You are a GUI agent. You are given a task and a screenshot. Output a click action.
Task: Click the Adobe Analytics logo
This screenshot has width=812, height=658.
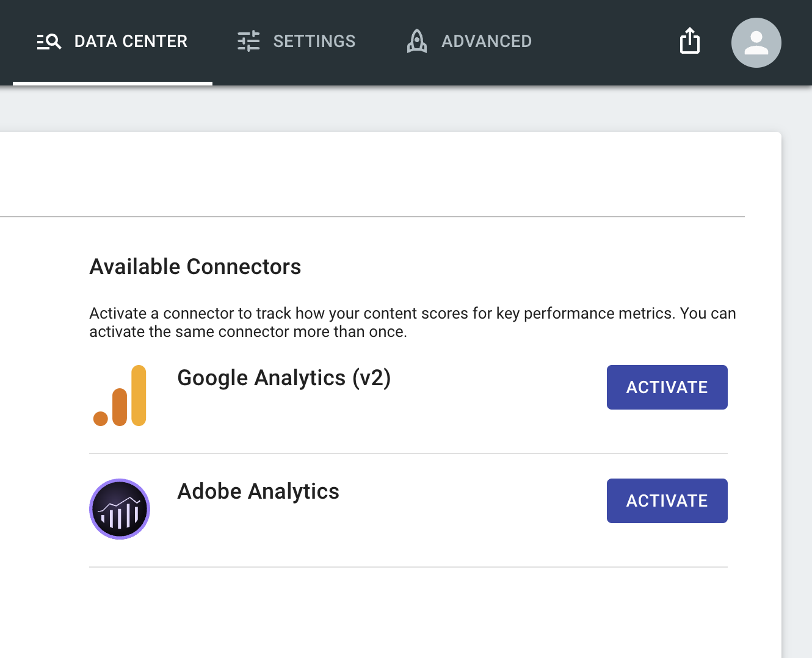click(x=120, y=509)
